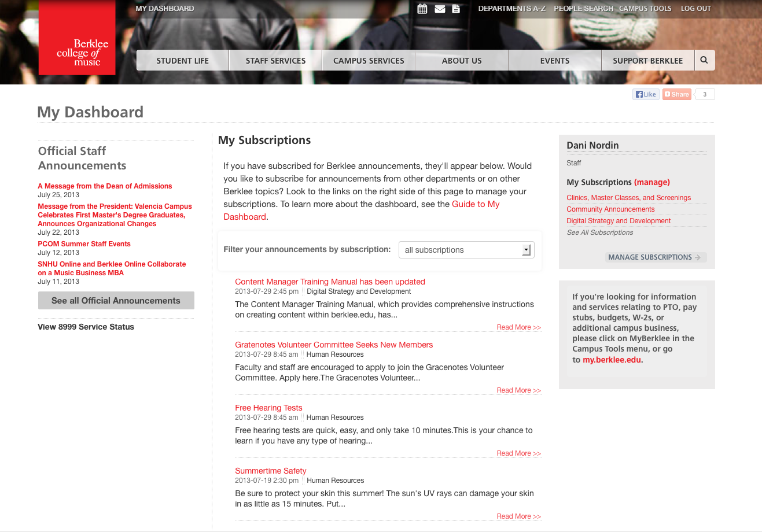Open People Search
The width and height of the screenshot is (762, 532).
(x=583, y=9)
